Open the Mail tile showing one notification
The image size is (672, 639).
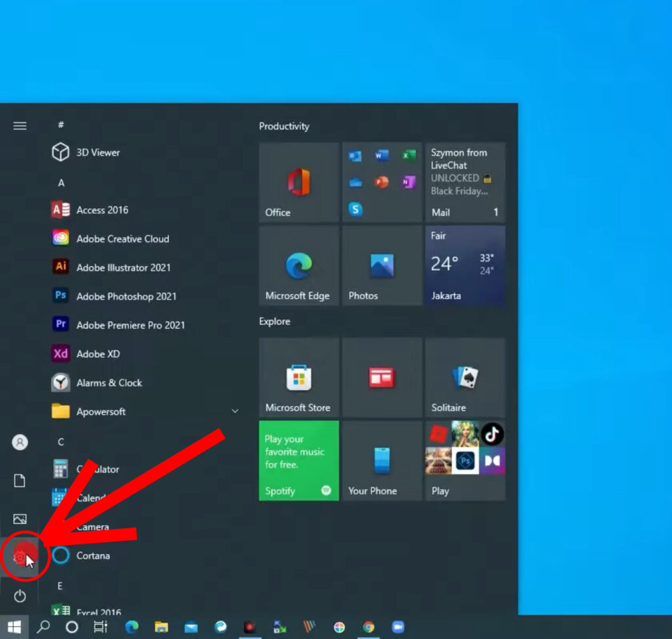[x=465, y=183]
